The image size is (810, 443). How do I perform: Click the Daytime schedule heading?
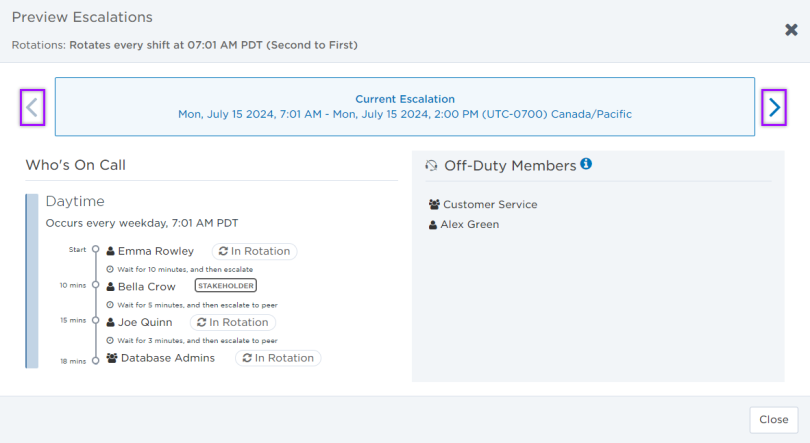coord(75,201)
